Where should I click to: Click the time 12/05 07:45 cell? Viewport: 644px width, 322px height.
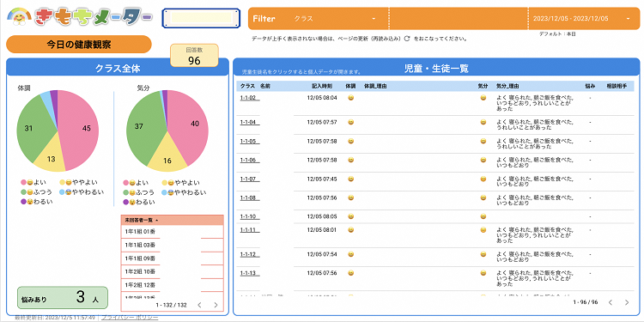(322, 179)
